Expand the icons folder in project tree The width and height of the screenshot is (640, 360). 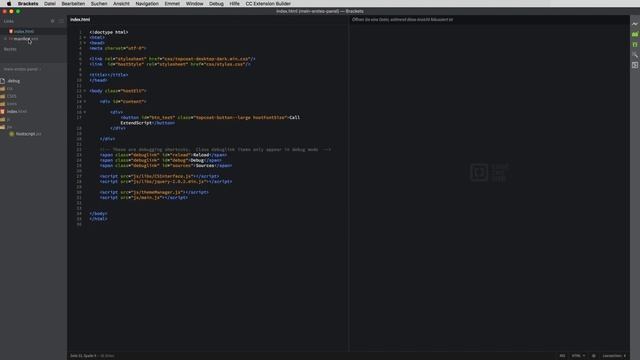pyautogui.click(x=12, y=104)
